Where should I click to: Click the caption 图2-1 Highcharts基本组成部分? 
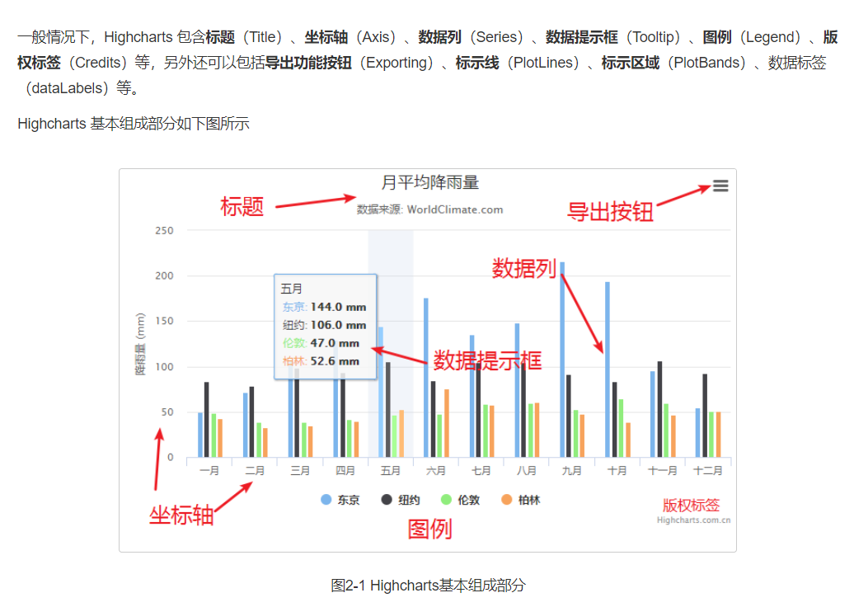point(428,585)
